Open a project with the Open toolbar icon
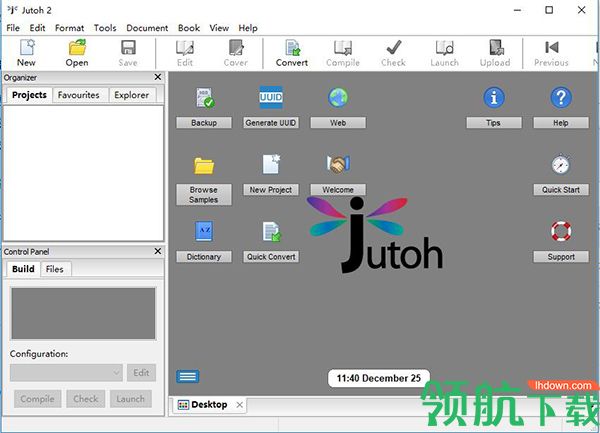Viewport: 600px width, 433px height. pos(77,48)
